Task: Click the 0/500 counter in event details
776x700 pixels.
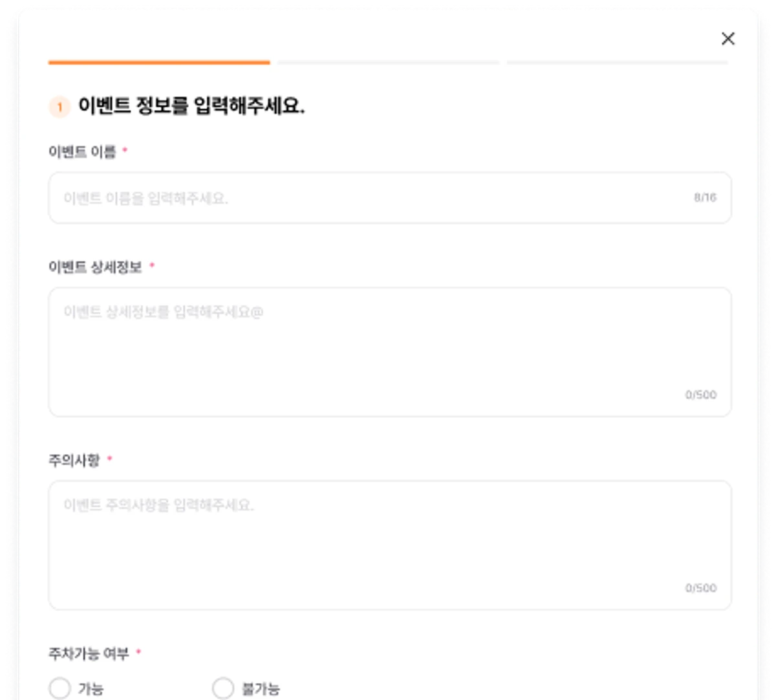Action: [701, 395]
